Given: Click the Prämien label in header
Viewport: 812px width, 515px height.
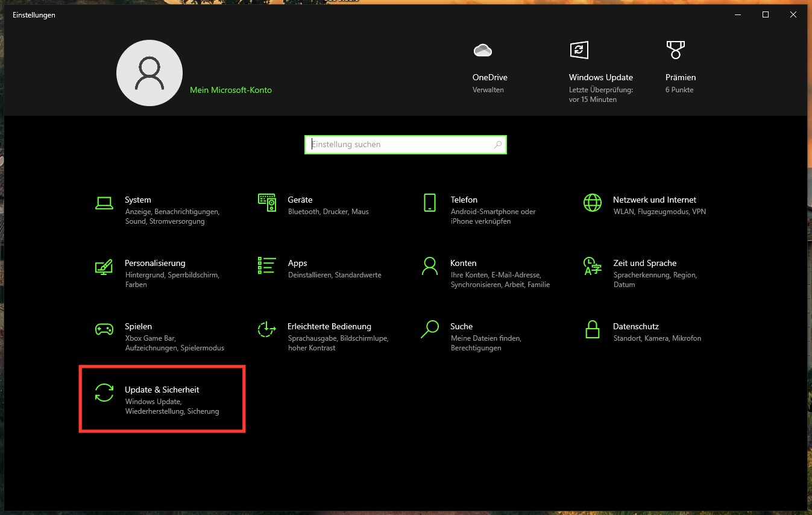Looking at the screenshot, I should 681,77.
